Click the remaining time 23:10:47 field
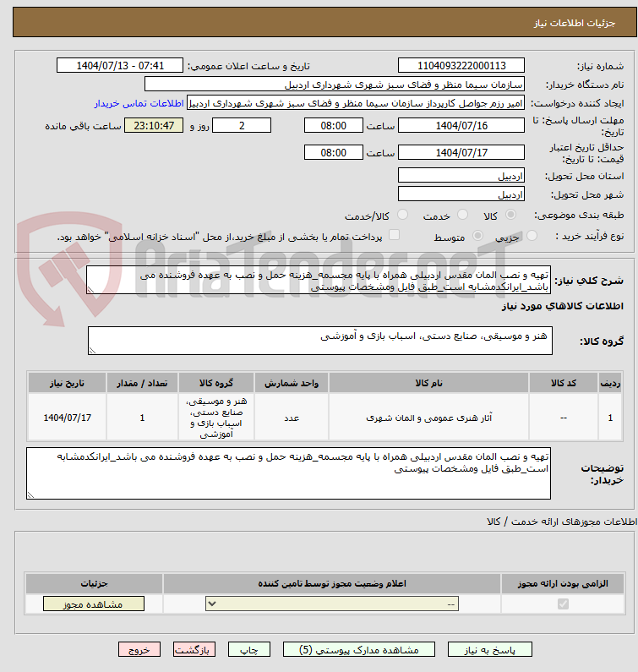Screen dimensions: 638x672 [154, 126]
